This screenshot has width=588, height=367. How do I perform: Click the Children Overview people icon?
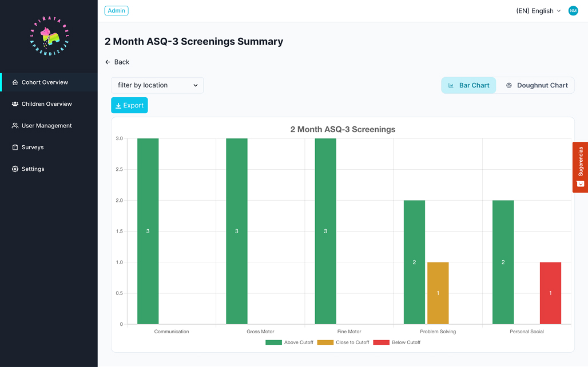pyautogui.click(x=15, y=104)
